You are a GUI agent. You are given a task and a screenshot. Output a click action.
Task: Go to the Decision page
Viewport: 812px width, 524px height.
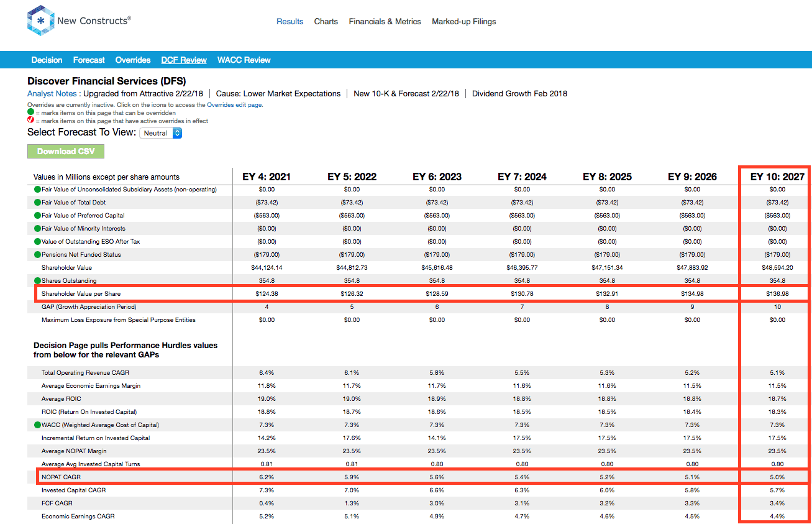[47, 60]
